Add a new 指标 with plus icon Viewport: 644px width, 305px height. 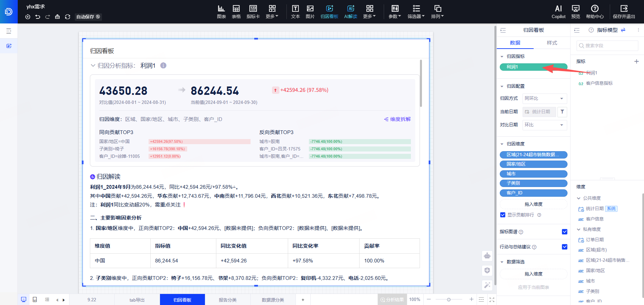[x=636, y=61]
